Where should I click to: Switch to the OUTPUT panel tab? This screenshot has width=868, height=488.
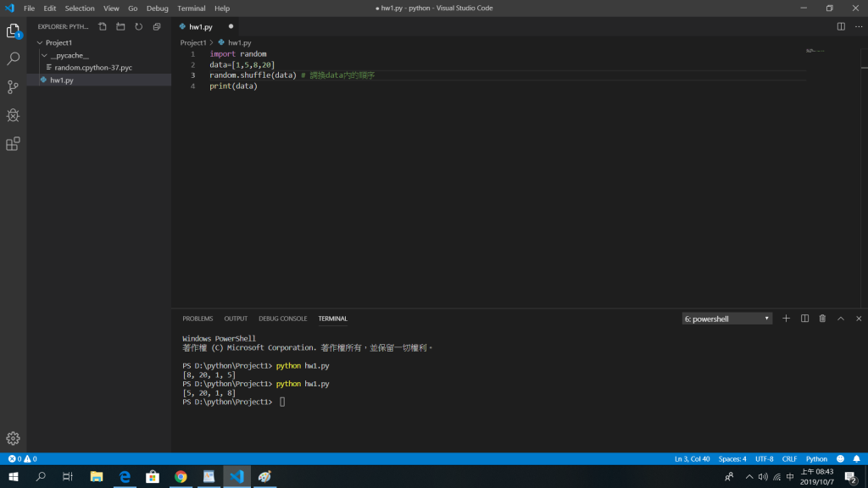pos(236,319)
